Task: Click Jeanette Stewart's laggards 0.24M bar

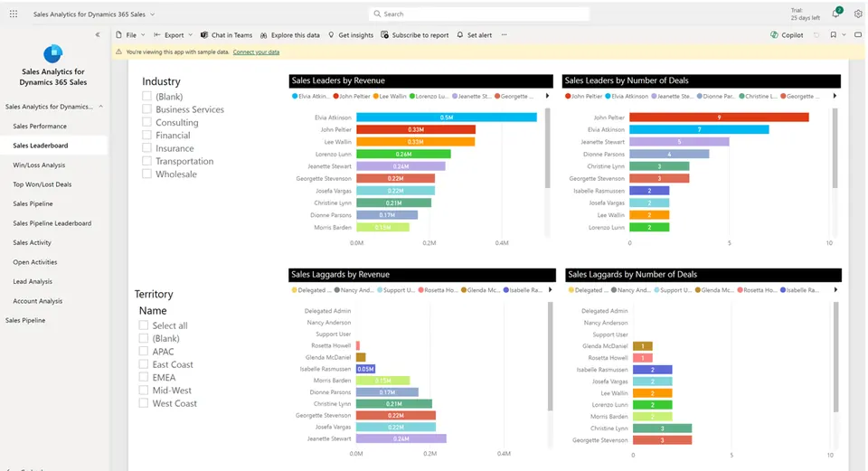Action: tap(401, 438)
